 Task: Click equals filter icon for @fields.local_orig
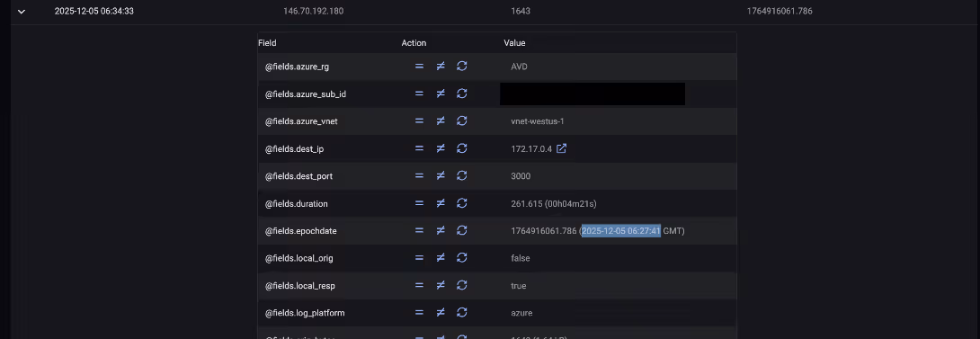(x=419, y=258)
